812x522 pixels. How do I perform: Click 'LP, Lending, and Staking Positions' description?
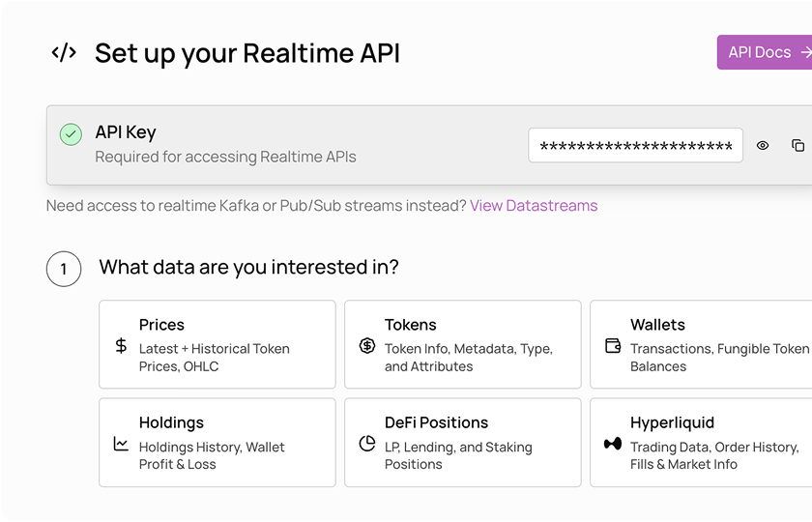(x=458, y=455)
